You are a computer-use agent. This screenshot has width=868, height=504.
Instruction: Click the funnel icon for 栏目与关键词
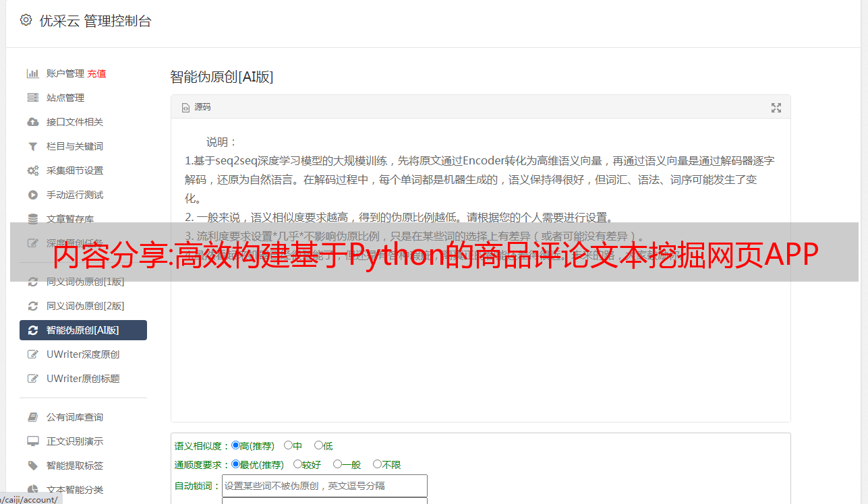coord(32,146)
